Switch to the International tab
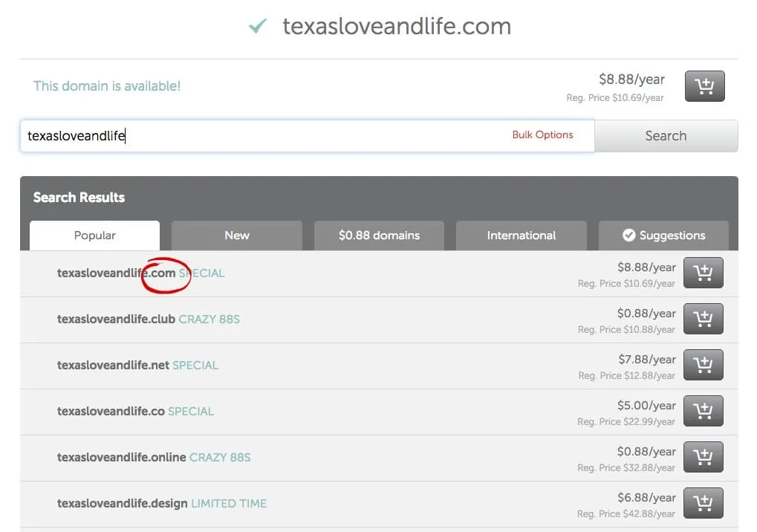Image resolution: width=757 pixels, height=532 pixels. coord(521,236)
